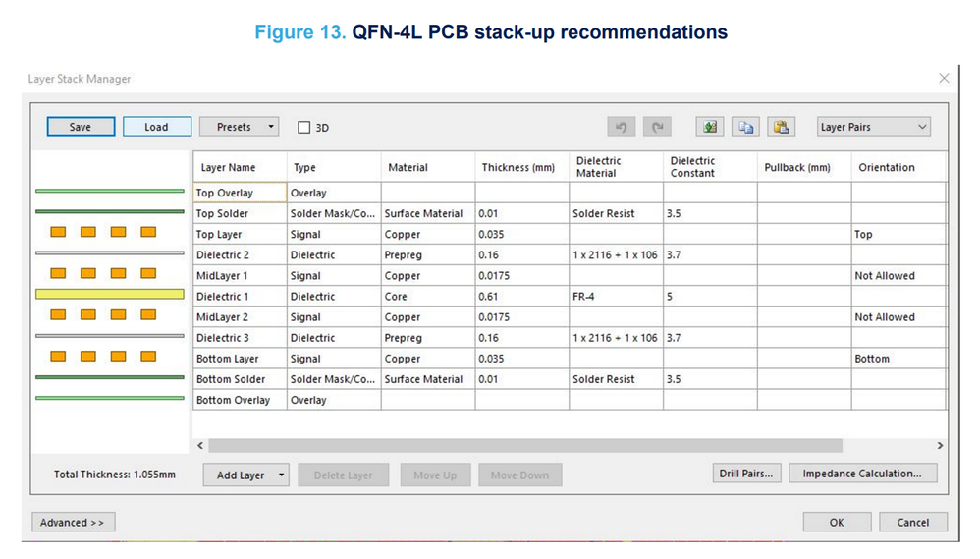
Task: Click the paste clipboard icon
Action: [782, 127]
